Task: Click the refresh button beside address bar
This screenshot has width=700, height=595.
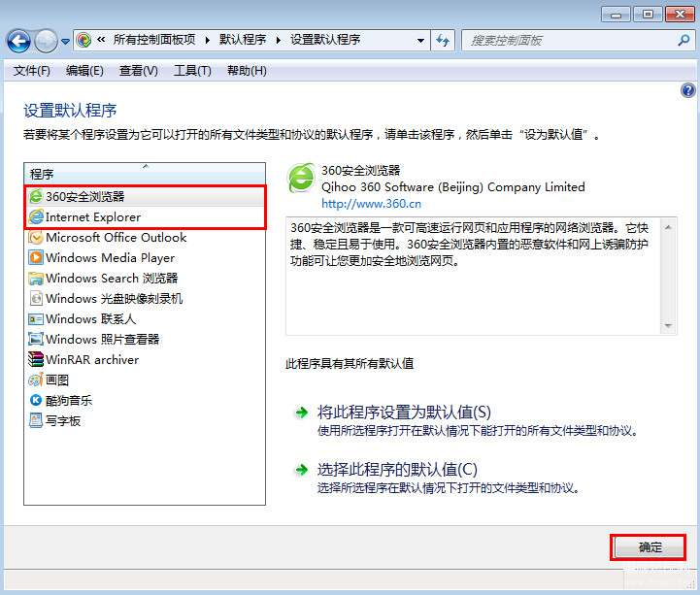Action: pos(443,40)
